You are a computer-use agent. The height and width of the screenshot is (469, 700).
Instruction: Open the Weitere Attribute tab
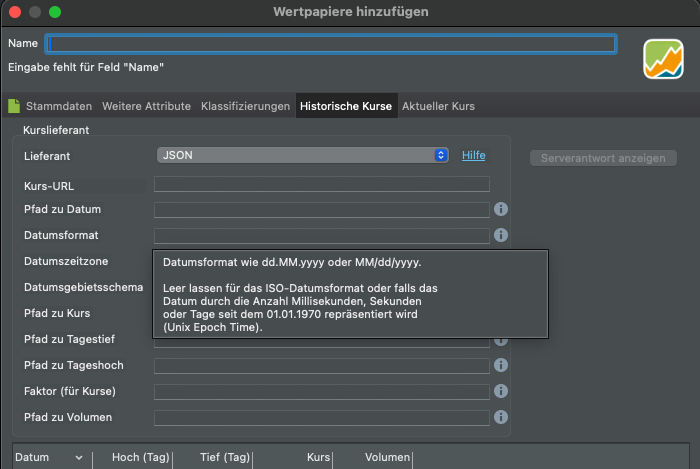coord(146,106)
